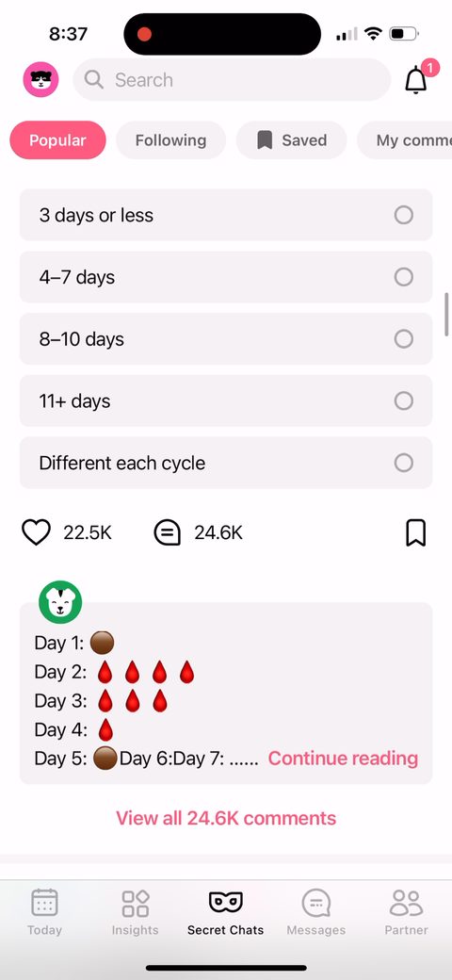The image size is (452, 980).
Task: Go to Insights section
Action: (x=135, y=911)
